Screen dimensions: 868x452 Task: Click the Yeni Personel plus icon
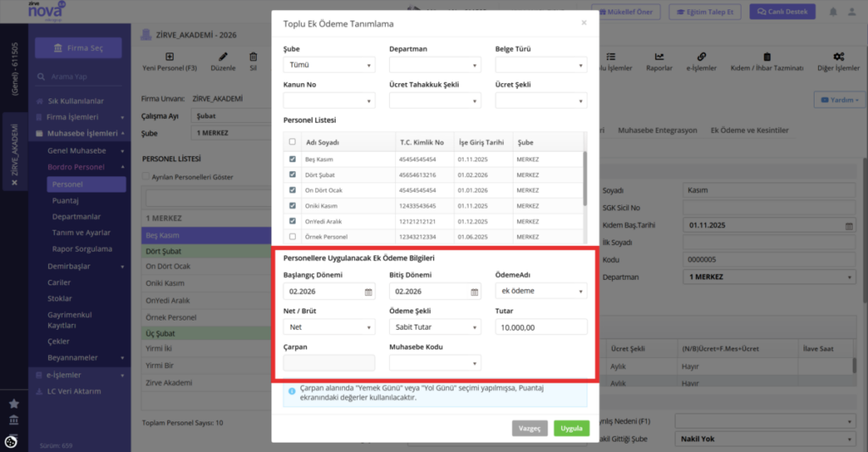click(170, 57)
